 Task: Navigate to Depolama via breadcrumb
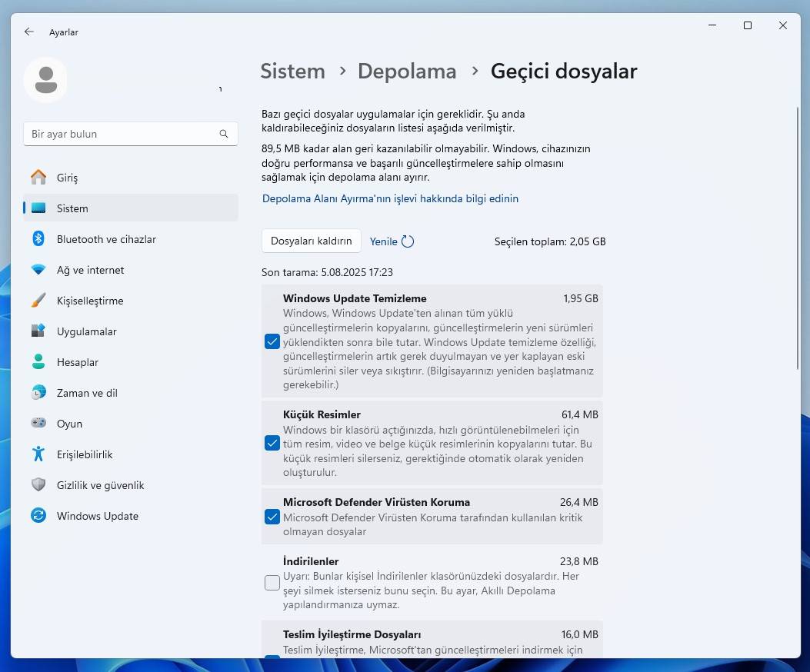(x=407, y=71)
